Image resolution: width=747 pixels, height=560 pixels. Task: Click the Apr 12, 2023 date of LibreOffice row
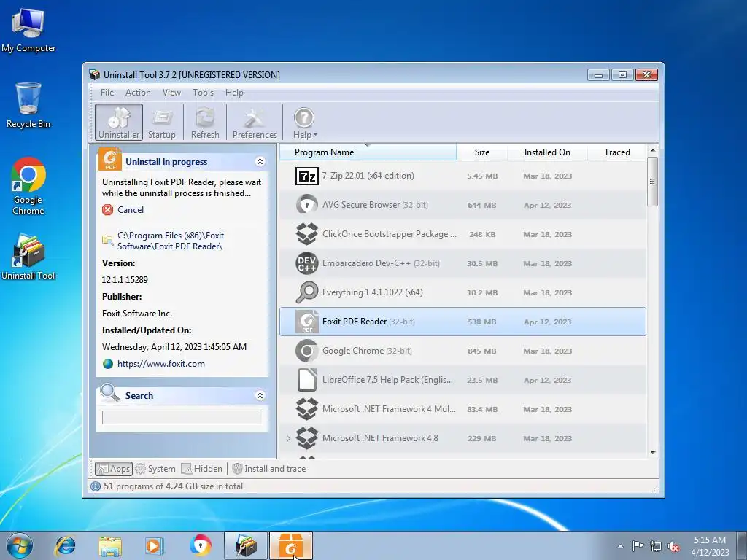coord(547,380)
